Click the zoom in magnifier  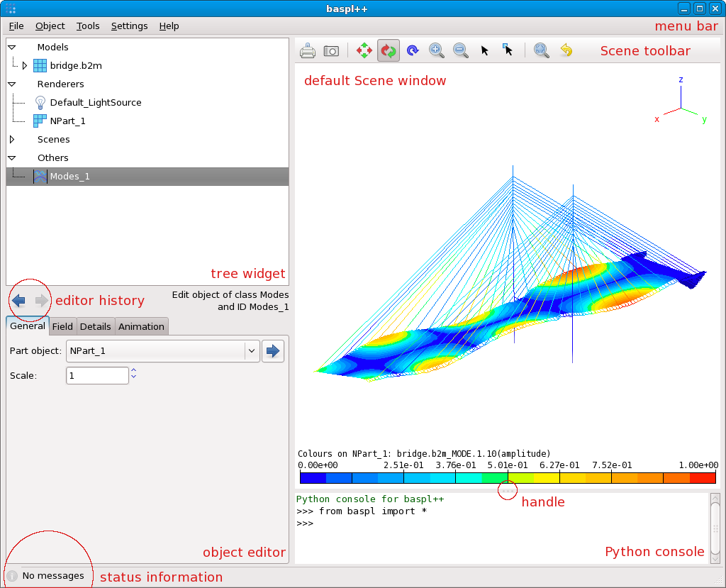(437, 51)
